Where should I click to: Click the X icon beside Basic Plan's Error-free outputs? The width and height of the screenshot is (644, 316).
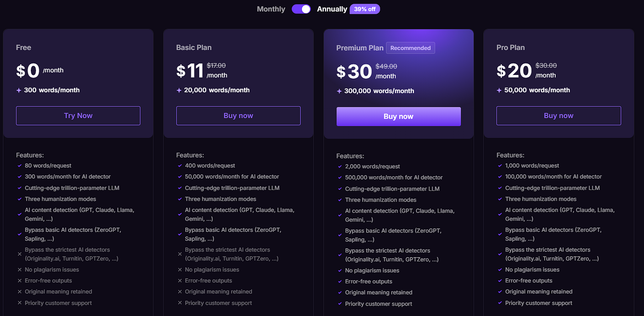coord(179,281)
